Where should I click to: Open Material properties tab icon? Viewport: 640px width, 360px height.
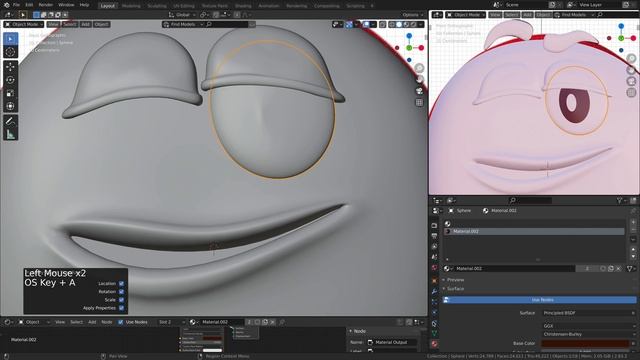(x=434, y=344)
